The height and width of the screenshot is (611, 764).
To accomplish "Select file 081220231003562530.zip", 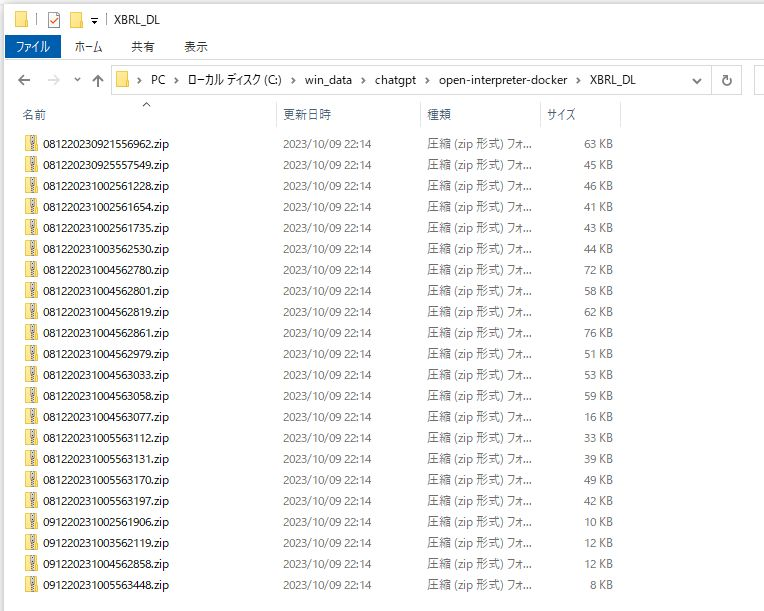I will (106, 248).
